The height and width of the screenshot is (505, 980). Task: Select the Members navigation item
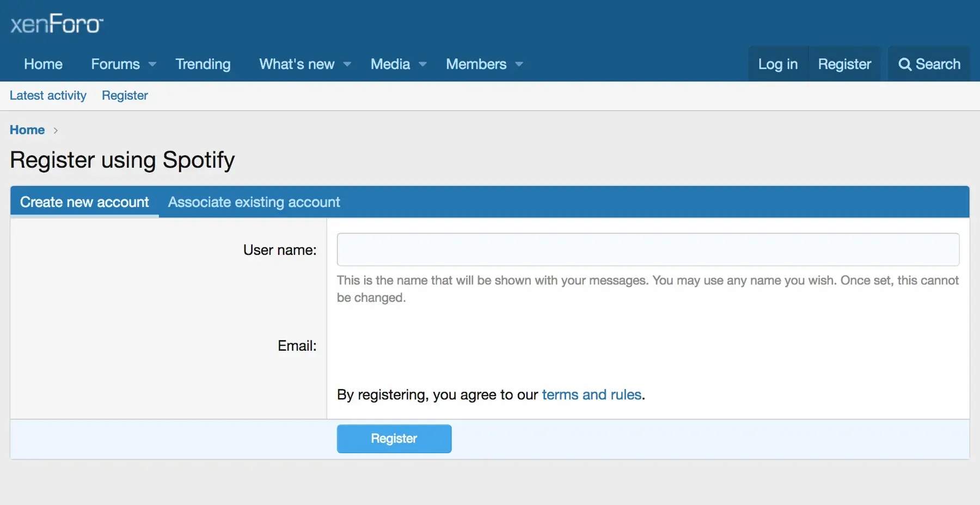click(476, 64)
